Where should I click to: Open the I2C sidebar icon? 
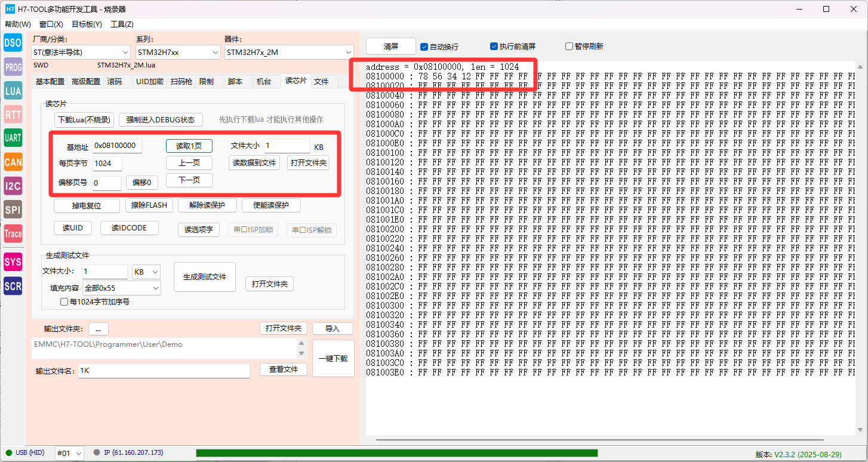click(x=13, y=186)
